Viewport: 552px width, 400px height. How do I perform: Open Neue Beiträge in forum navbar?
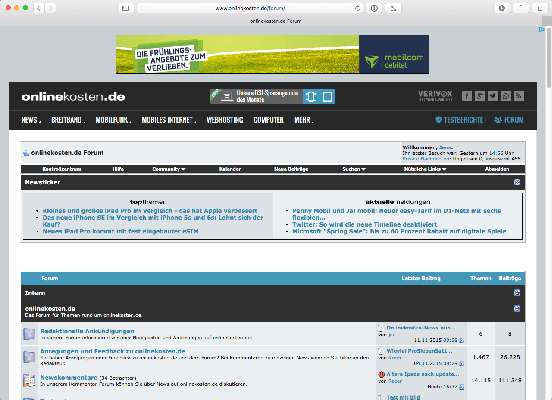point(291,169)
